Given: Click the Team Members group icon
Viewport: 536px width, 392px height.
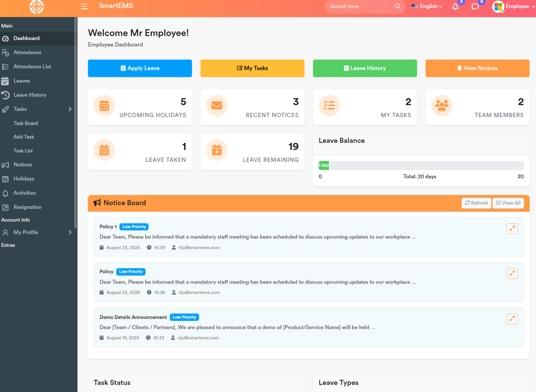Looking at the screenshot, I should pos(442,105).
